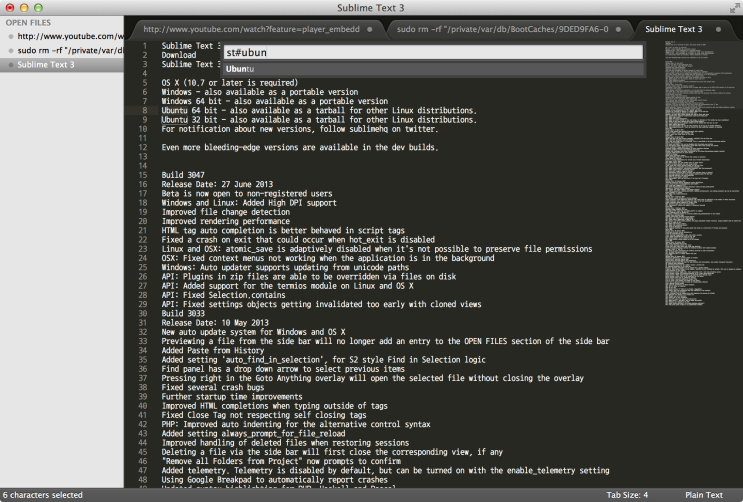This screenshot has height=502, width=743.
Task: Open the Tab Size: 4 menu
Action: (627, 495)
